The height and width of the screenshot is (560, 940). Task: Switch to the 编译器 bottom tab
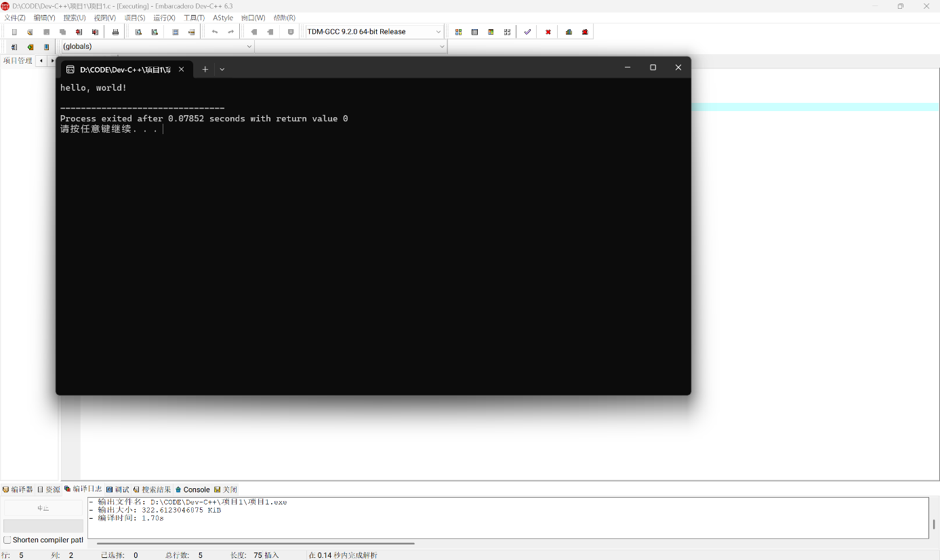click(18, 490)
